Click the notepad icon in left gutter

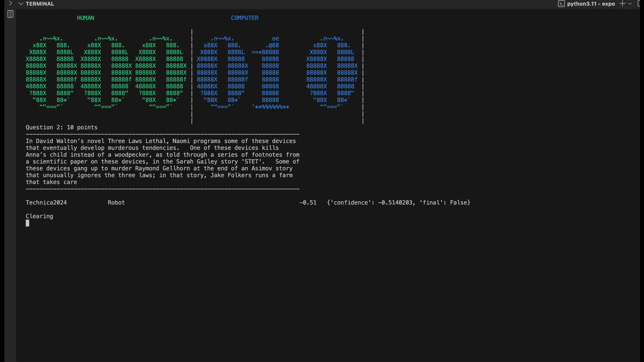pos(10,14)
